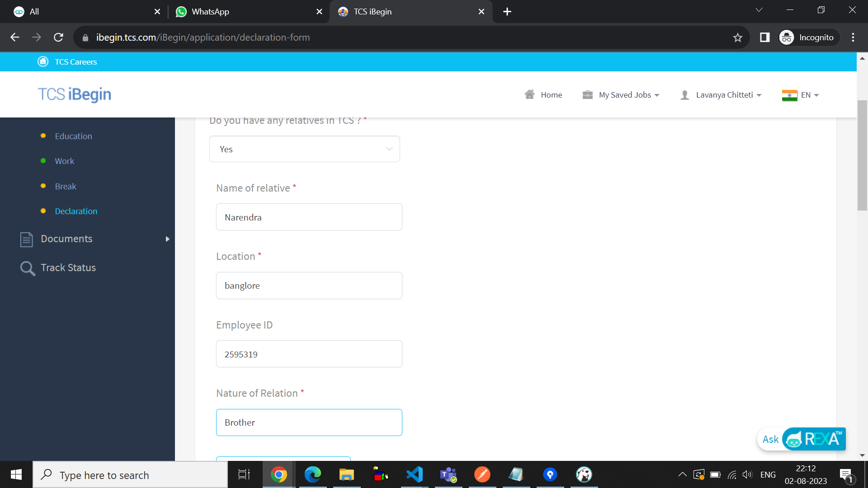Click the My Saved Jobs briefcase icon

tap(588, 94)
